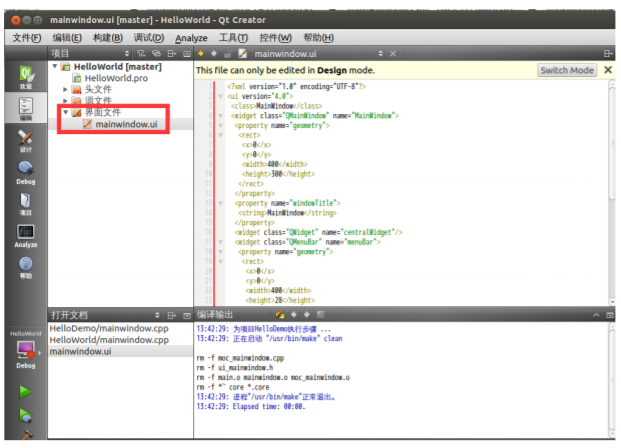This screenshot has width=621, height=448.
Task: Click the HelloWorld Debug kit selector
Action: click(24, 349)
